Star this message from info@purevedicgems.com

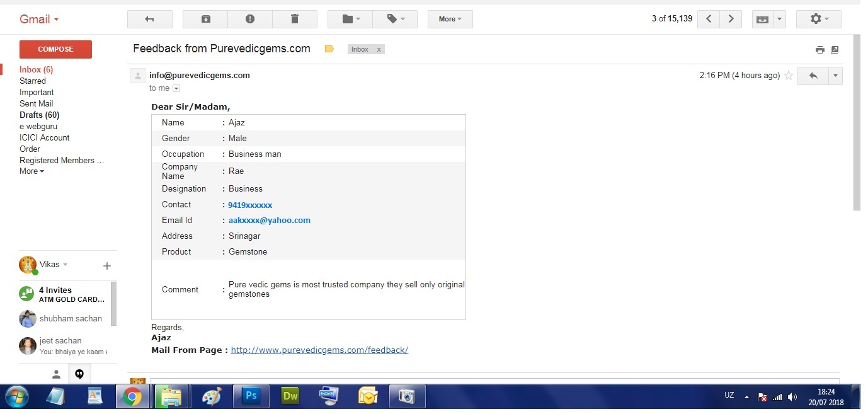click(788, 76)
